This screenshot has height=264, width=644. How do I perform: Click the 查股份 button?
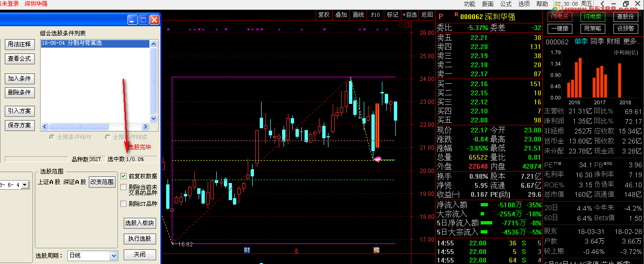coord(625,17)
